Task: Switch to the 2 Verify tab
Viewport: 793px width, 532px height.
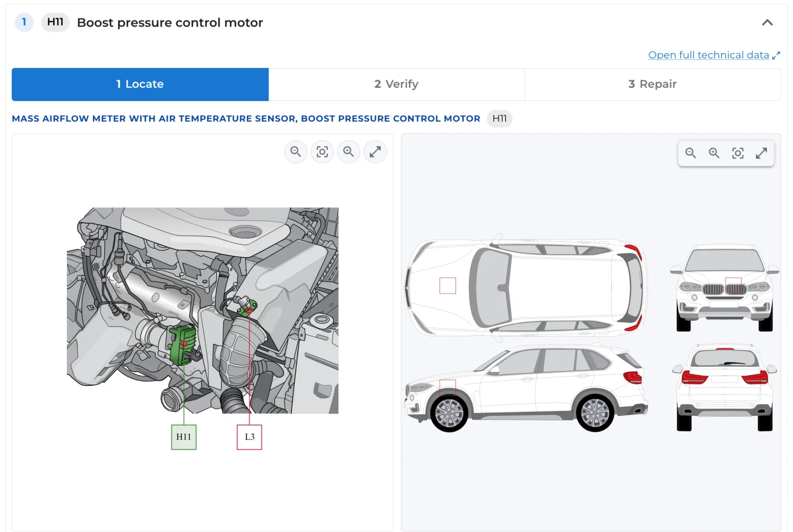Action: (x=396, y=84)
